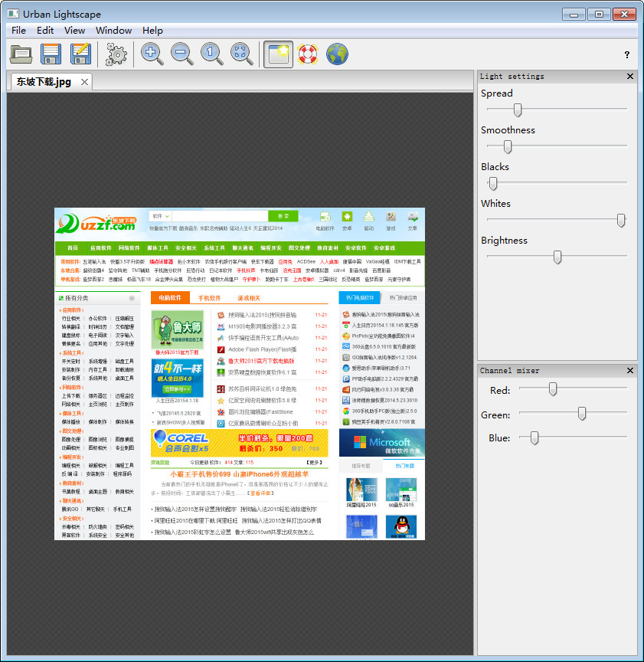Screen dimensions: 644x662
Task: Close the Light settings panel
Action: tap(630, 76)
